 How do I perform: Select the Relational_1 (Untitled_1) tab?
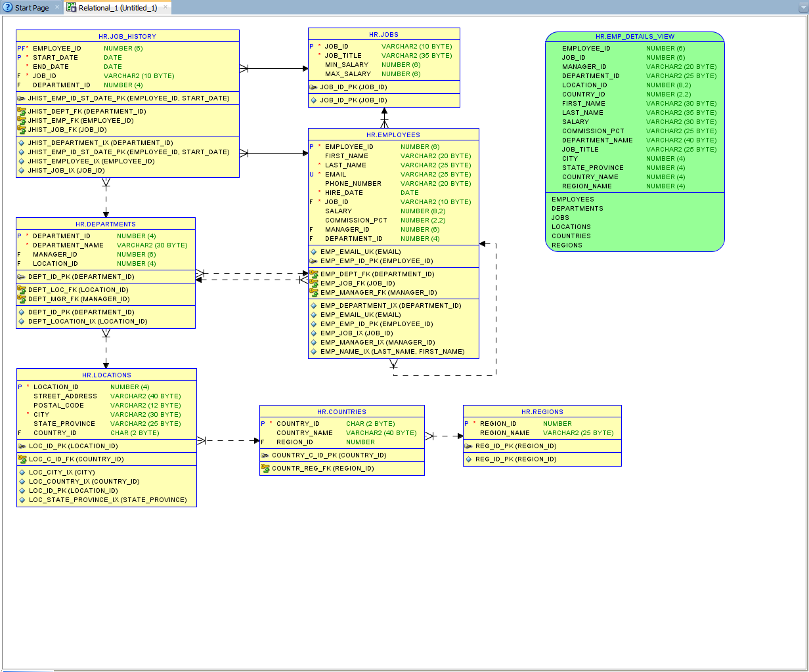(117, 8)
